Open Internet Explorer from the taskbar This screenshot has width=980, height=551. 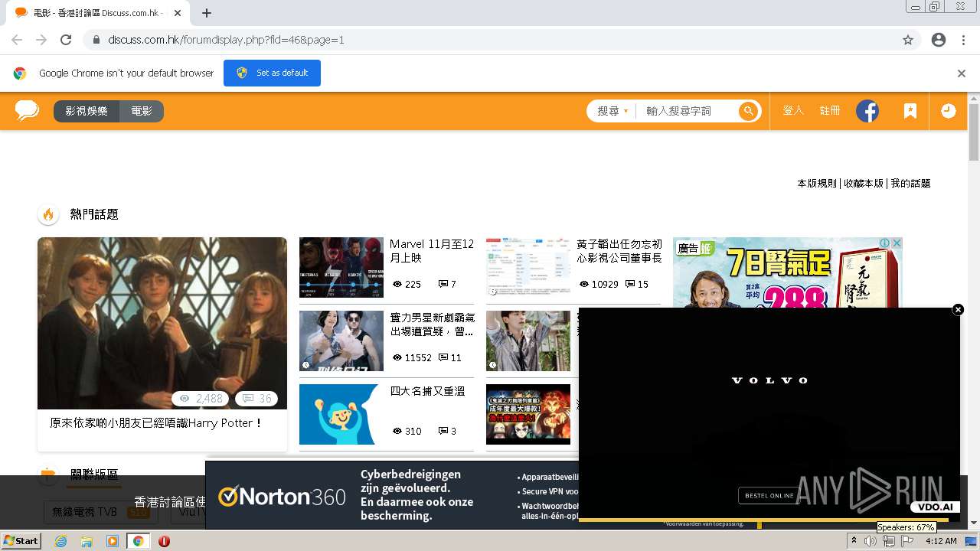60,541
